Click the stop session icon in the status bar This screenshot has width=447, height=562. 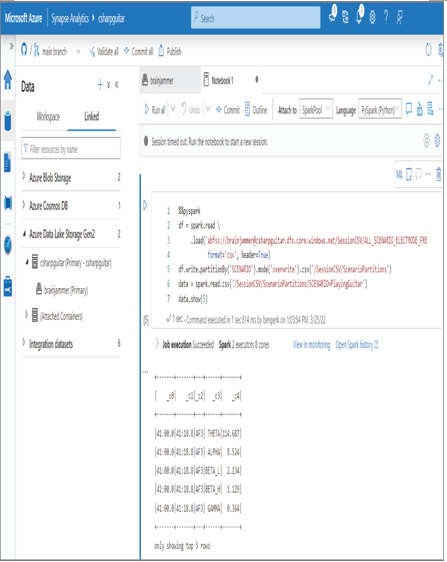(x=426, y=140)
